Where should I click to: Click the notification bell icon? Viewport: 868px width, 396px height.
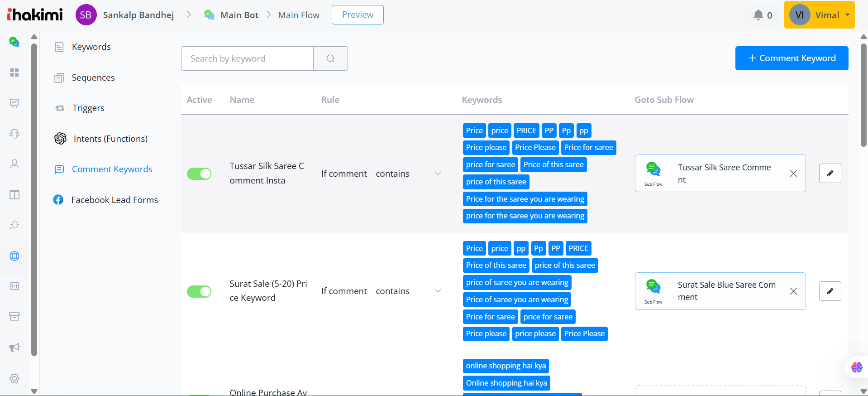(758, 15)
